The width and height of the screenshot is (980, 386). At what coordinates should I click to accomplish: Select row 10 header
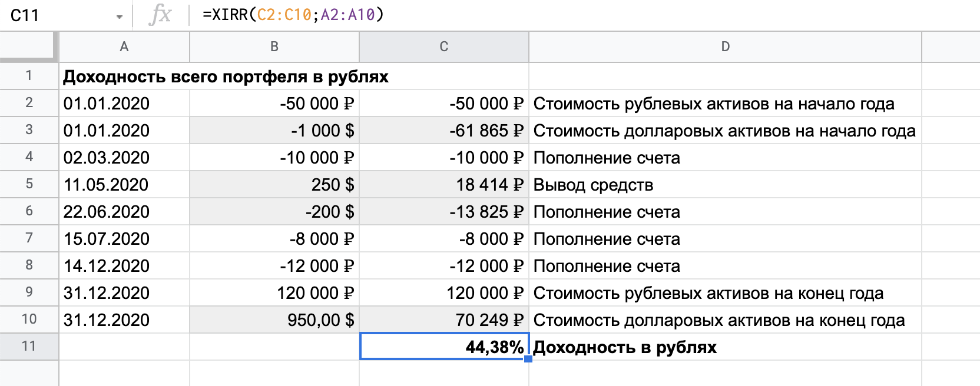click(29, 320)
